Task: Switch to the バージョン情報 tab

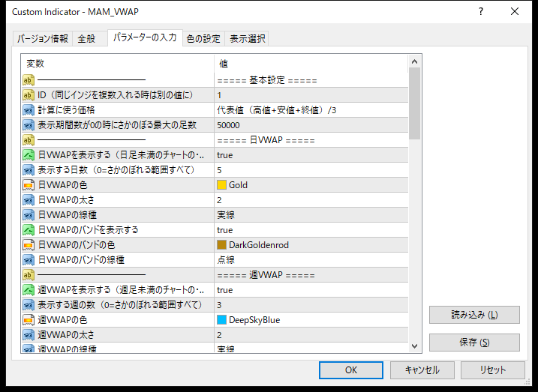Action: tap(43, 38)
